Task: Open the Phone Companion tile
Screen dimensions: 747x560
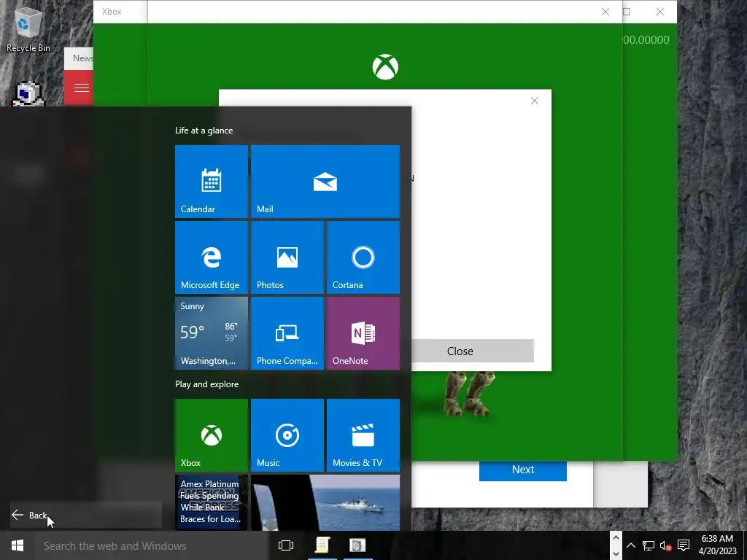Action: tap(287, 332)
